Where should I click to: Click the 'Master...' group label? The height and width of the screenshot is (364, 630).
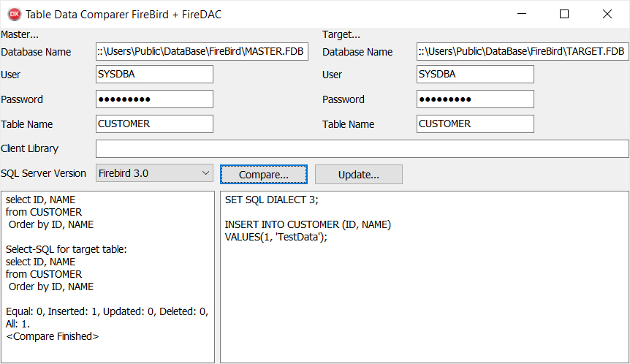(20, 34)
